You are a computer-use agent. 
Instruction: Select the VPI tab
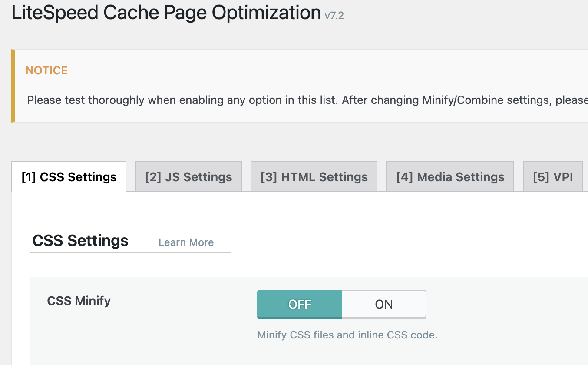[x=553, y=177]
